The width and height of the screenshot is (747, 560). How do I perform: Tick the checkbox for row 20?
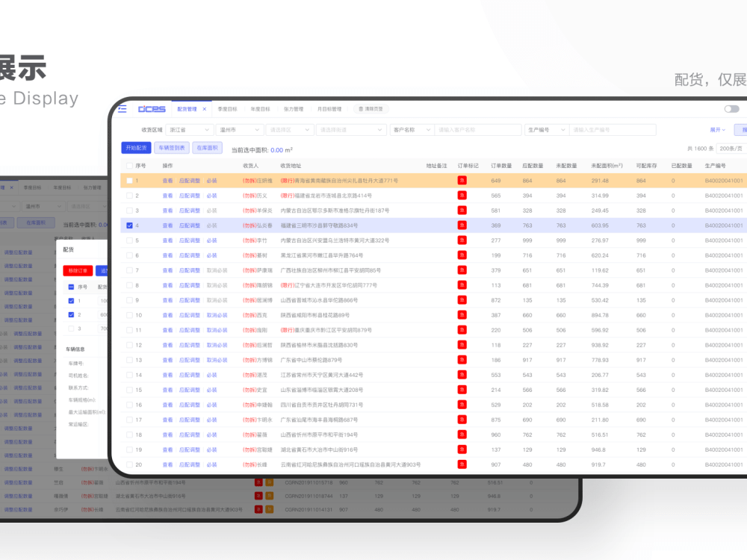(129, 464)
